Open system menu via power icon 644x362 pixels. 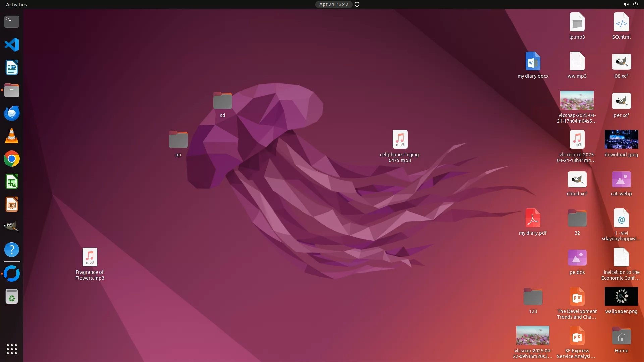[635, 4]
